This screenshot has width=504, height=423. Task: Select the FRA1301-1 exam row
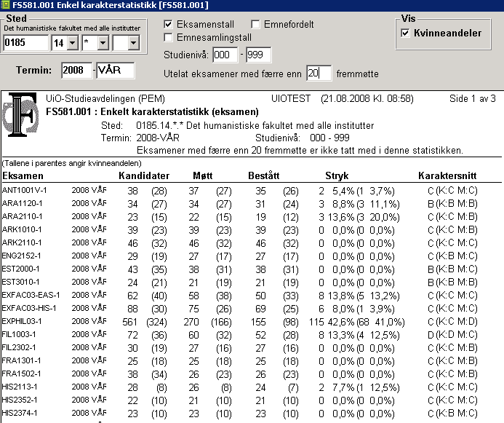coord(240,361)
